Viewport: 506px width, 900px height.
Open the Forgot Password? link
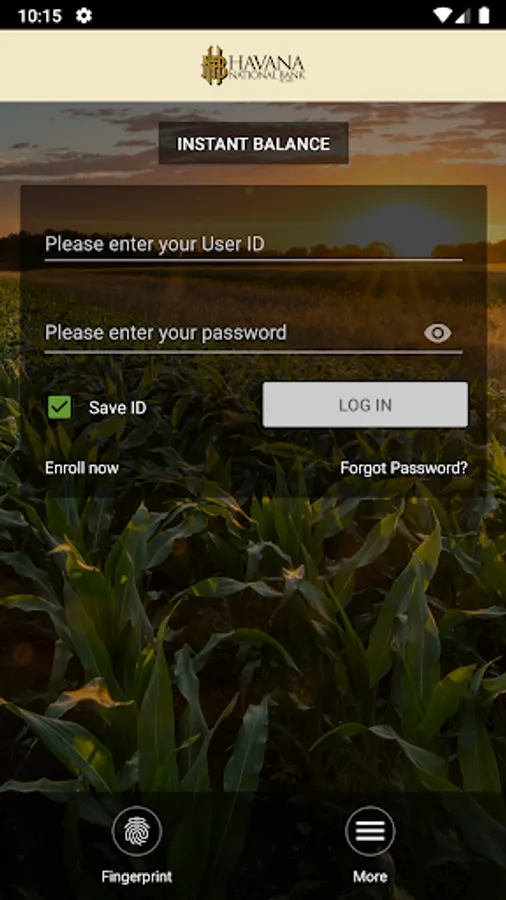pyautogui.click(x=404, y=468)
